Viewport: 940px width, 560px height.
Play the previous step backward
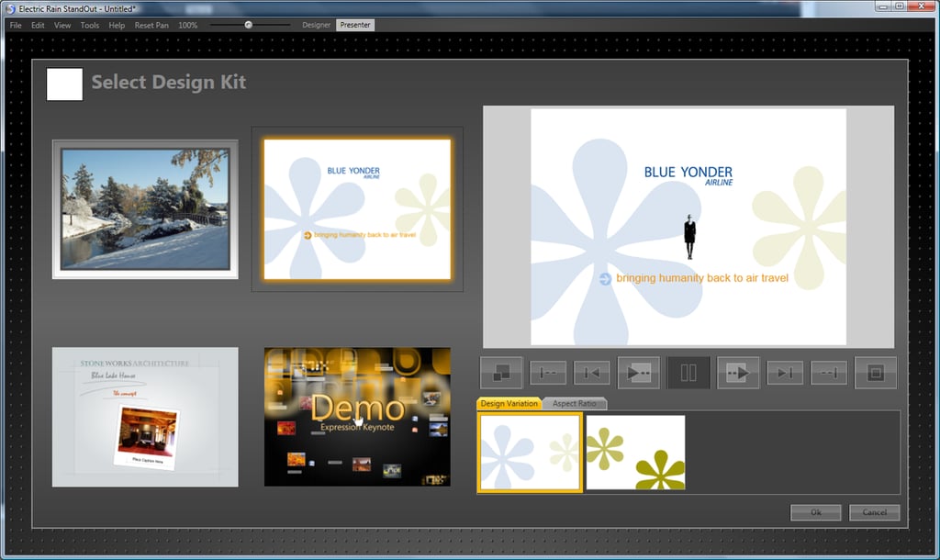[639, 373]
